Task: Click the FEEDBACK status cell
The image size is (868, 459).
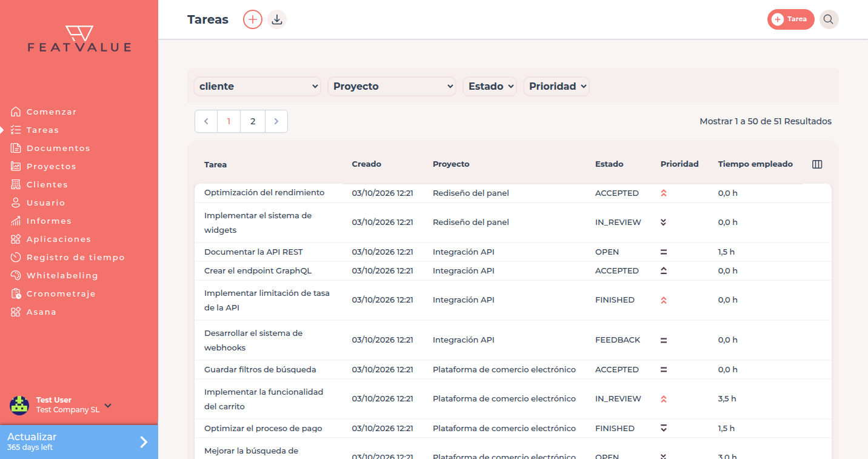Action: pos(618,340)
